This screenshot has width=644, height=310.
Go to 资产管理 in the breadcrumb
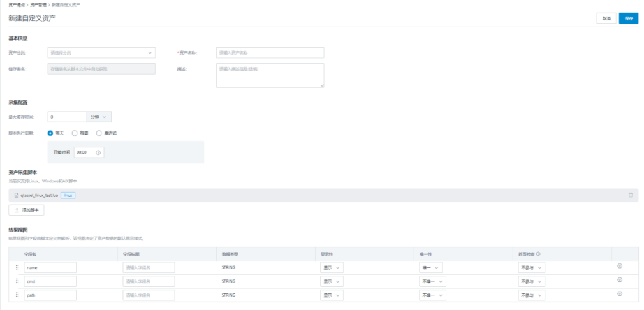(38, 4)
